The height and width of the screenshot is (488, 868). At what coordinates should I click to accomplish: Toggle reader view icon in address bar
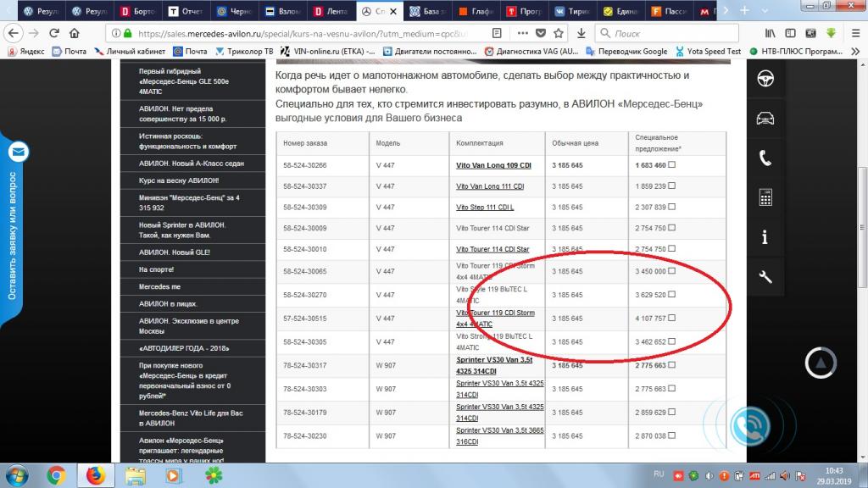pyautogui.click(x=497, y=33)
